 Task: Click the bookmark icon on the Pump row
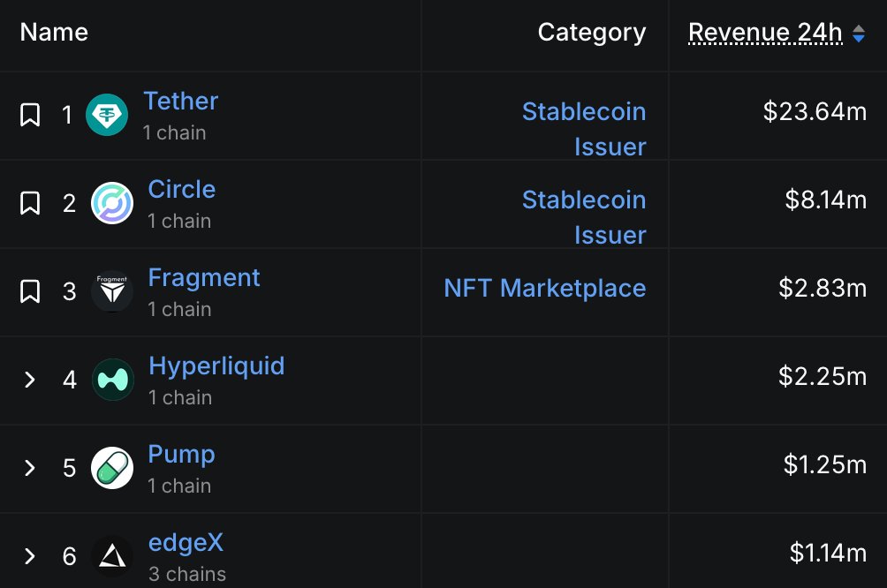click(30, 468)
